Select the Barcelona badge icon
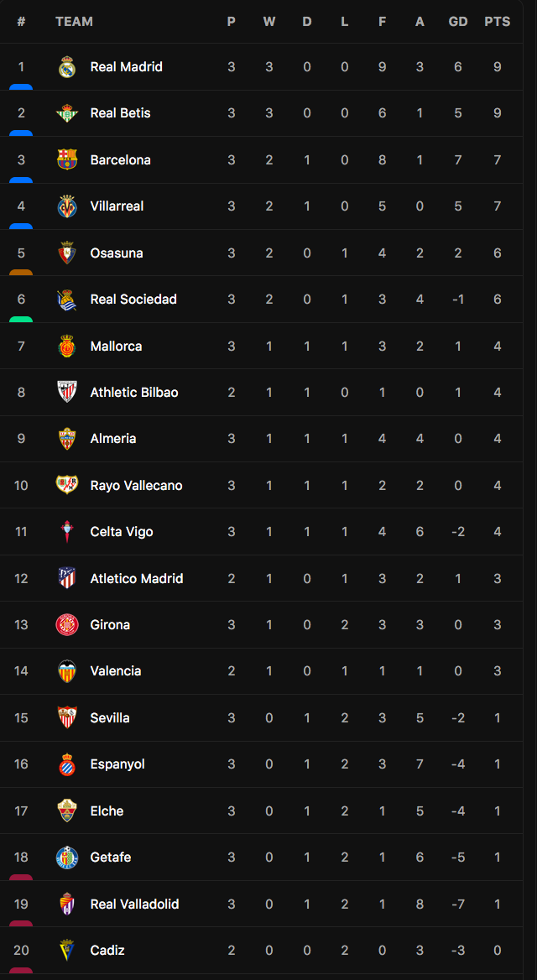The image size is (537, 980). click(x=67, y=159)
